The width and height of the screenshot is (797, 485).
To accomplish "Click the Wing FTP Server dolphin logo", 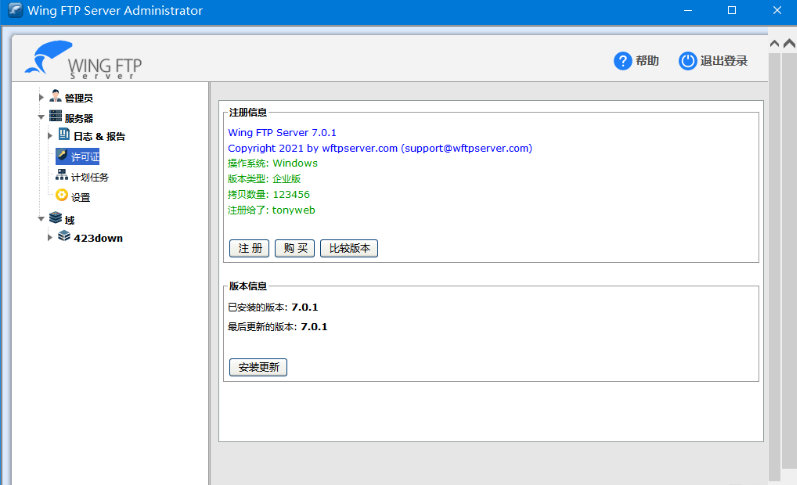I will pos(84,60).
